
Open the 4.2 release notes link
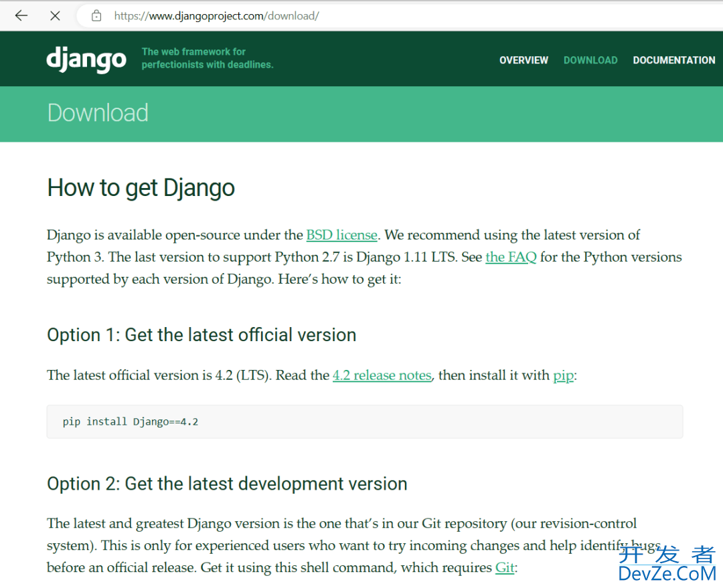click(x=382, y=375)
